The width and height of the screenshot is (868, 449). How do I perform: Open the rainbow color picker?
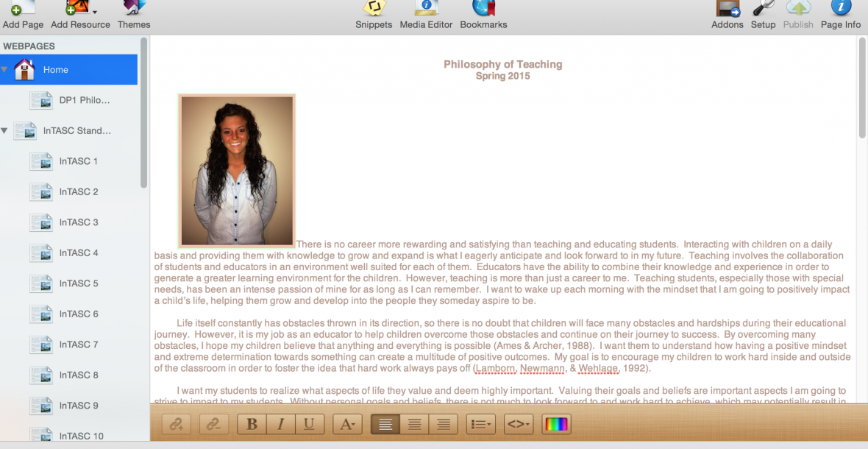pyautogui.click(x=556, y=424)
